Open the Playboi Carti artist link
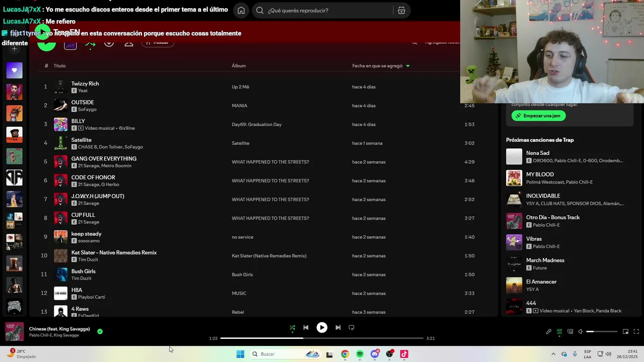This screenshot has height=362, width=644. pyautogui.click(x=92, y=297)
